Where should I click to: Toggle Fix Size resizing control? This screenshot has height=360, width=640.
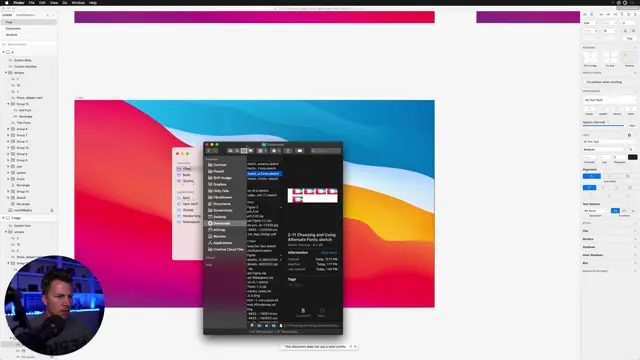tap(610, 57)
